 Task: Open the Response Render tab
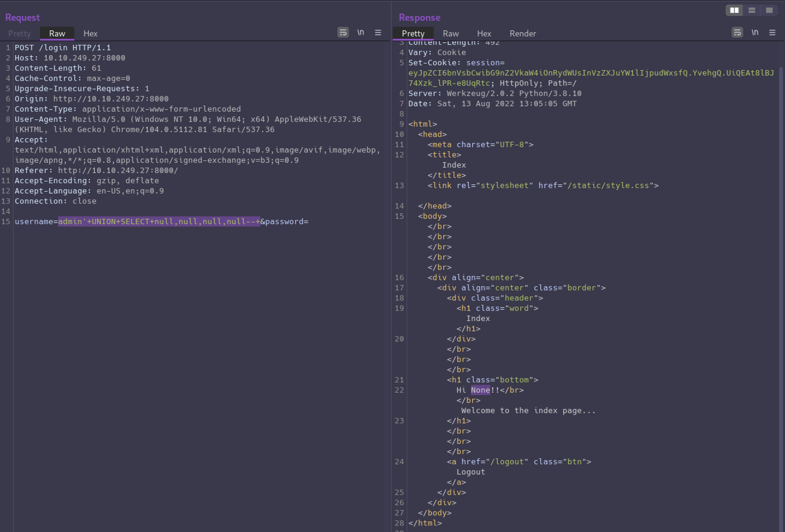522,33
